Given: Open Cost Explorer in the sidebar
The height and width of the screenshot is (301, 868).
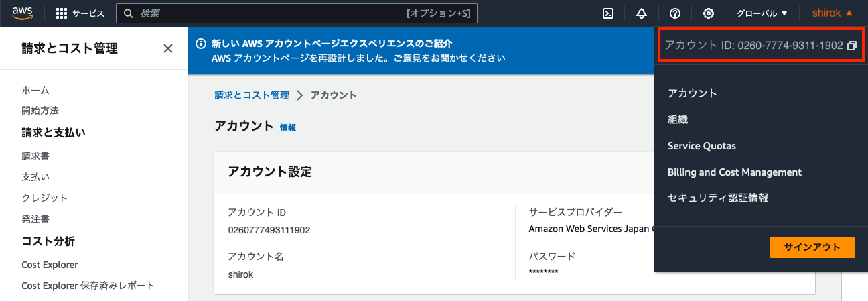Looking at the screenshot, I should tap(50, 265).
